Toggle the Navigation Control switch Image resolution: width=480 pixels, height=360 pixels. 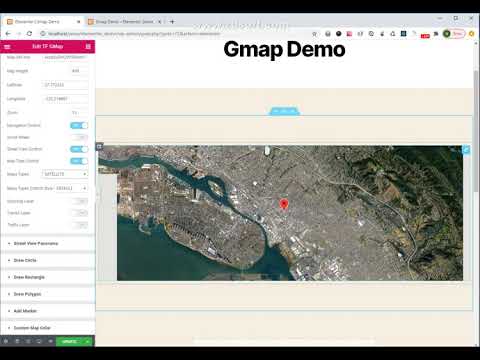[x=79, y=125]
